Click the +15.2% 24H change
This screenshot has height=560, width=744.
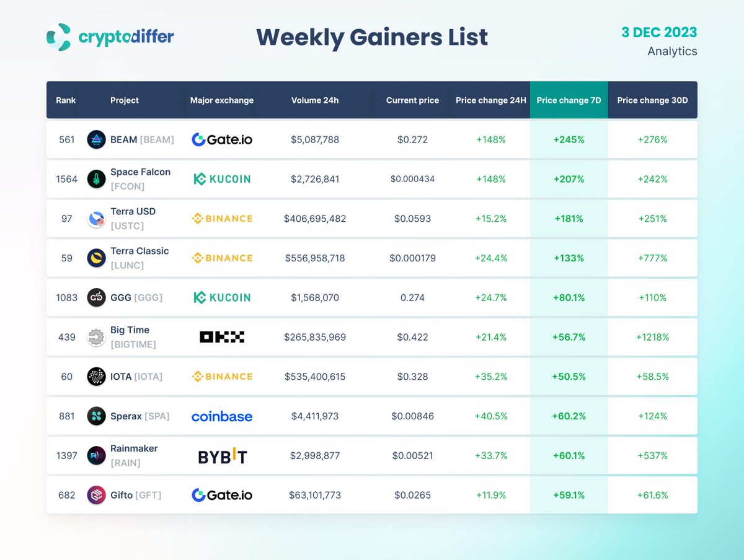[491, 219]
